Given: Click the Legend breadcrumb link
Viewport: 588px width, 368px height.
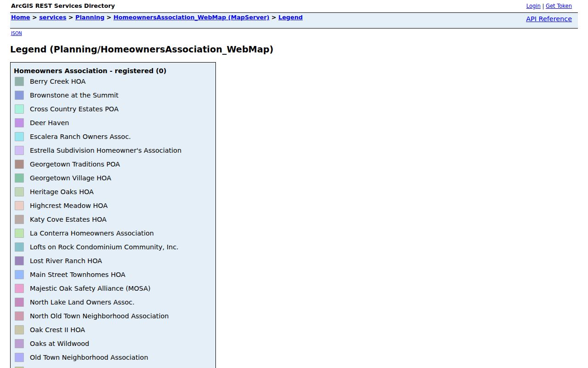Looking at the screenshot, I should 290,17.
